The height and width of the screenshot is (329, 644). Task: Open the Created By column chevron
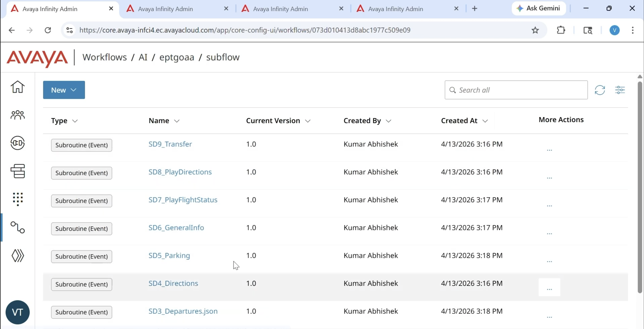tap(388, 121)
